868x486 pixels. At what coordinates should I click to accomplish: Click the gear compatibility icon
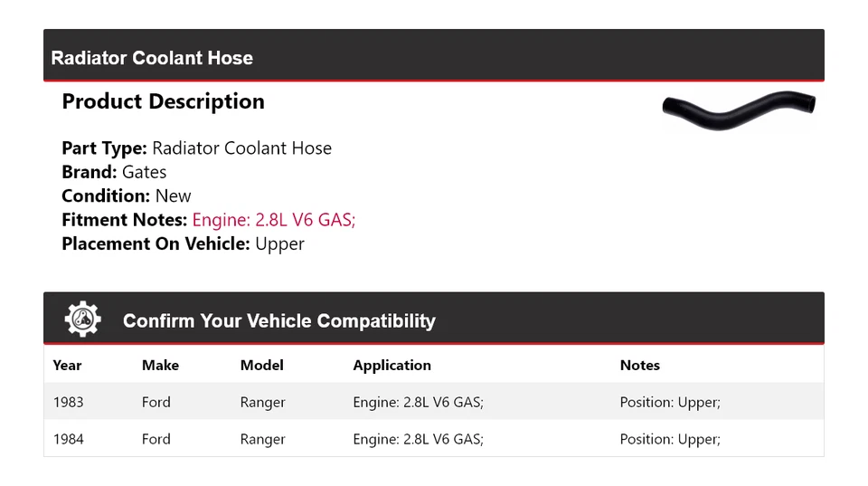pos(82,319)
